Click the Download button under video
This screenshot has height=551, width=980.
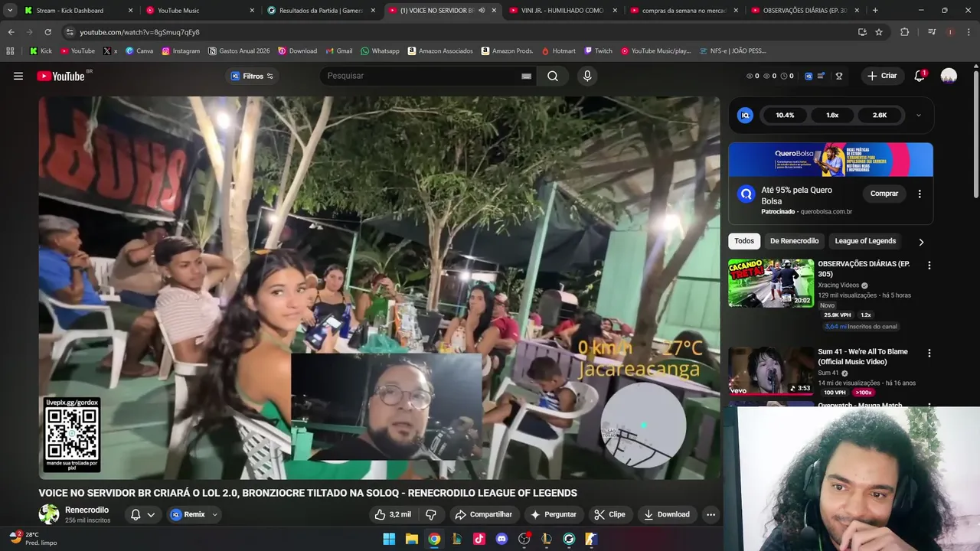667,514
